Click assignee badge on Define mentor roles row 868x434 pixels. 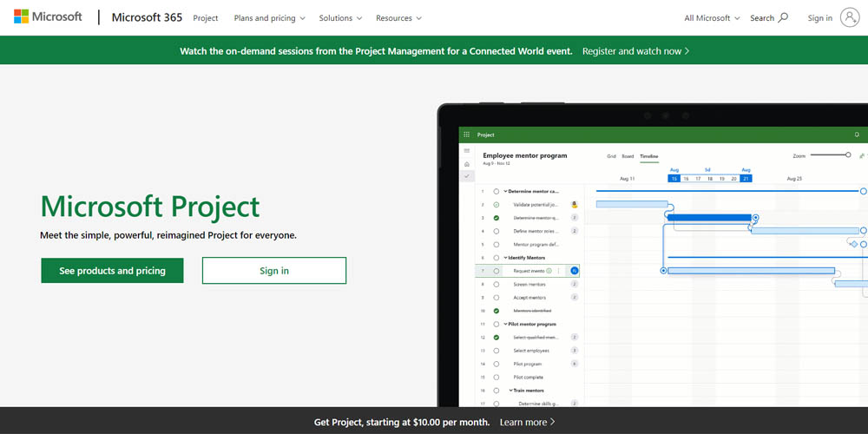coord(574,232)
